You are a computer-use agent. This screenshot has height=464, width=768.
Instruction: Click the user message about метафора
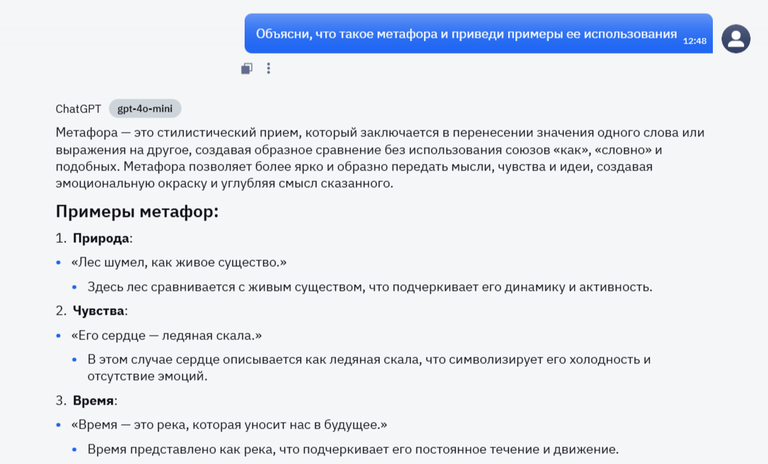(x=479, y=34)
